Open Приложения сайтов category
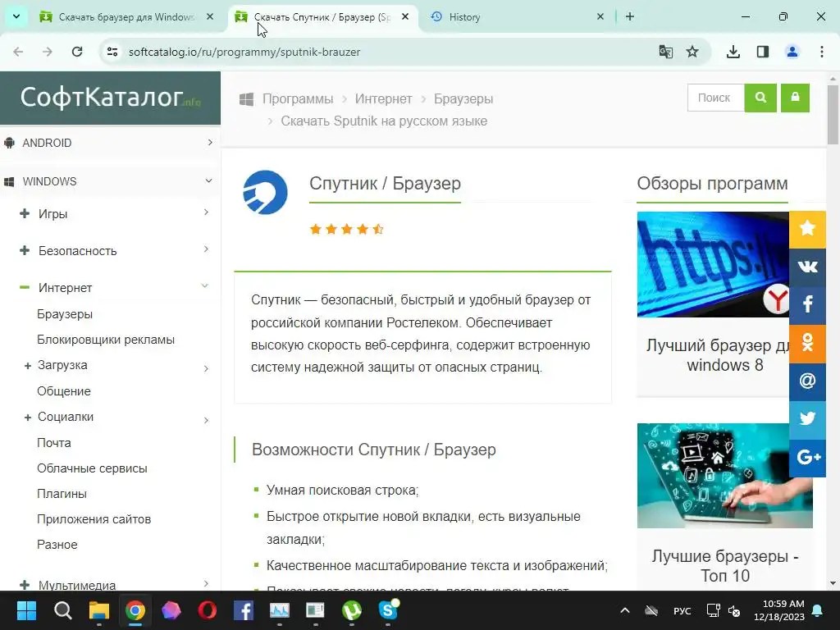This screenshot has width=840, height=630. (94, 519)
